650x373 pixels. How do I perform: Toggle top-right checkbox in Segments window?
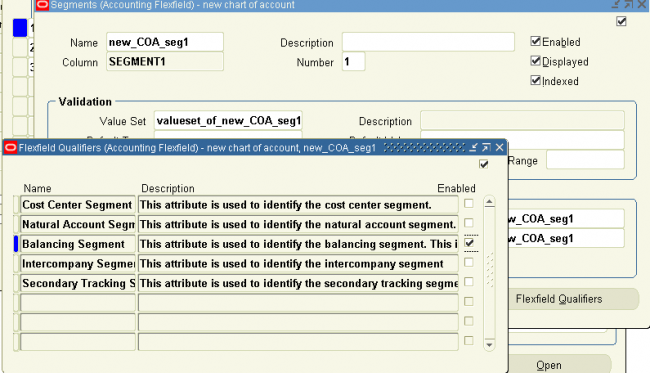coord(621,21)
